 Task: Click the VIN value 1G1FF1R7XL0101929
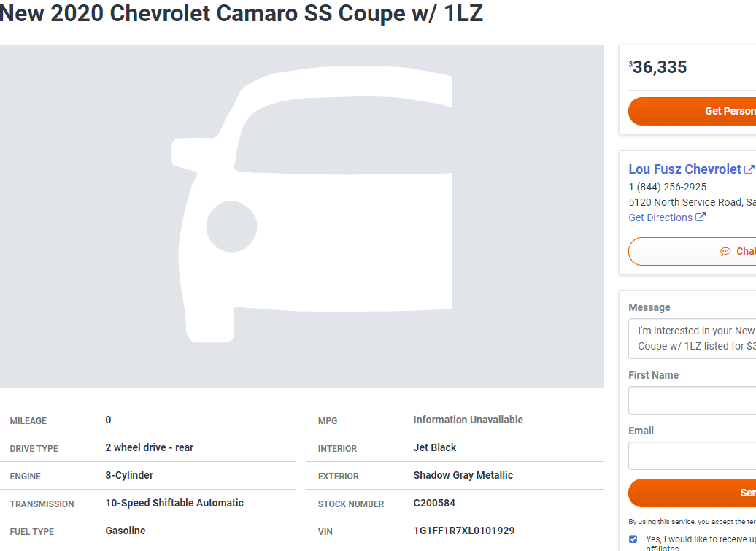click(463, 531)
